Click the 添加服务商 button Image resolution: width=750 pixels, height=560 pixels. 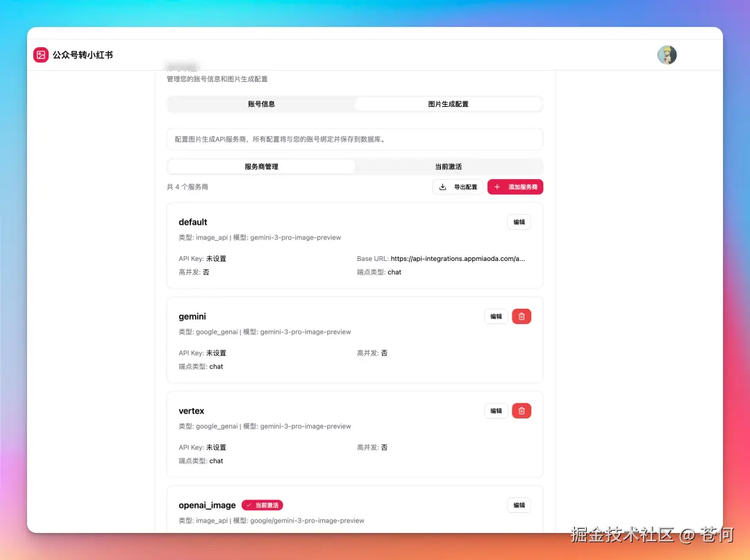[x=515, y=187]
